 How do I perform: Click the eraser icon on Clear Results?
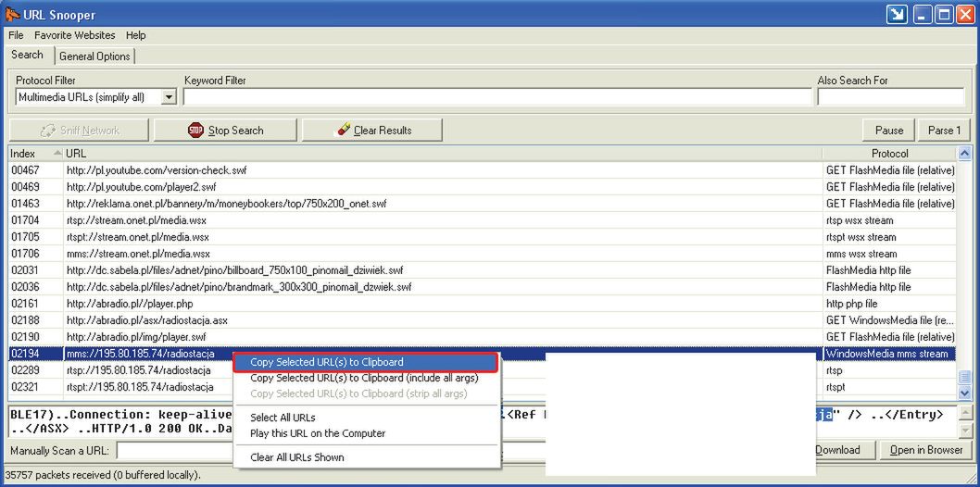tap(343, 130)
